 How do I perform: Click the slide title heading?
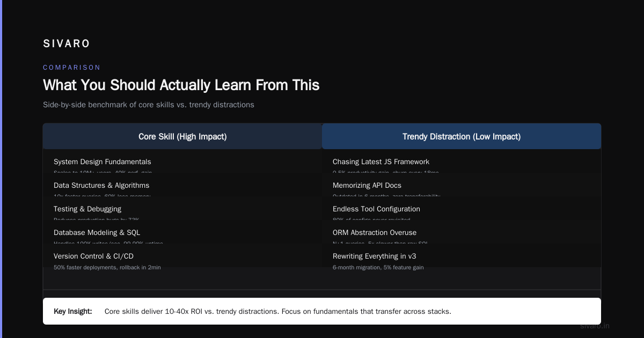pyautogui.click(x=181, y=85)
